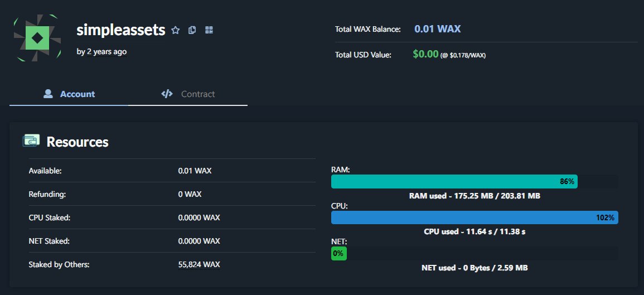
Task: Click the Total WAX Balance label
Action: click(x=367, y=30)
